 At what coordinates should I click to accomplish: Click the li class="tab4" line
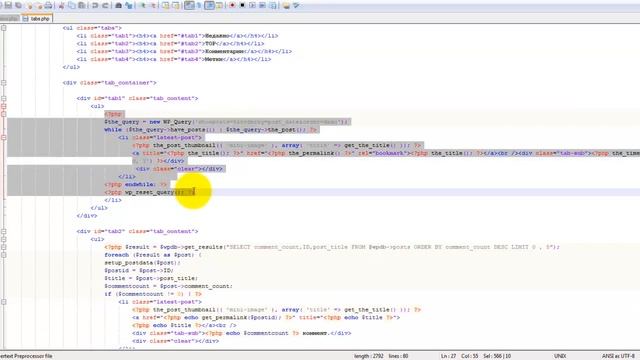(174, 59)
